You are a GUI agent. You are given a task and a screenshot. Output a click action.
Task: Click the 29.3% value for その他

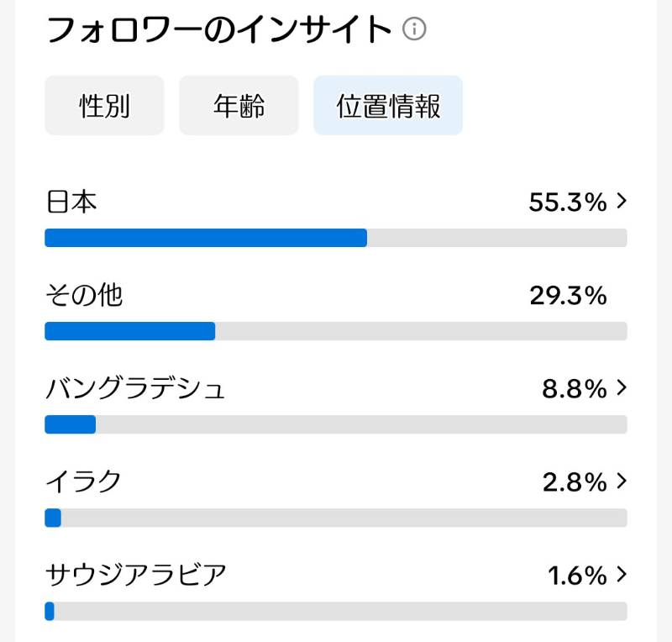[x=569, y=296]
